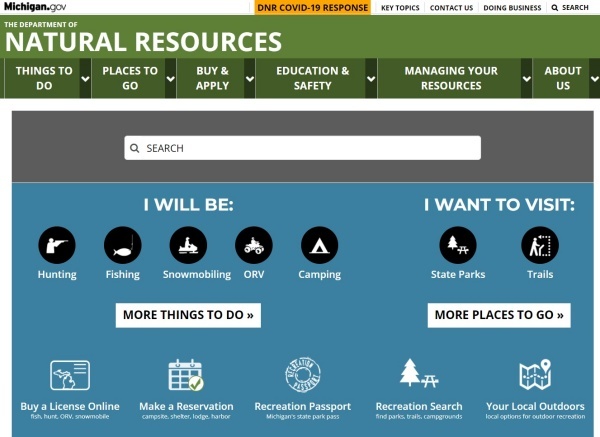Image resolution: width=600 pixels, height=437 pixels.
Task: Click the Camping tent icon
Action: click(x=319, y=245)
